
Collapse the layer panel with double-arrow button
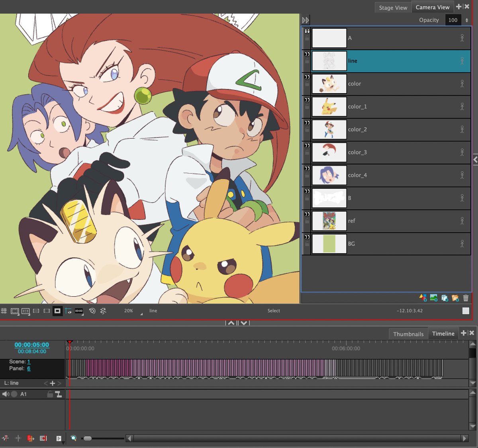(x=306, y=20)
